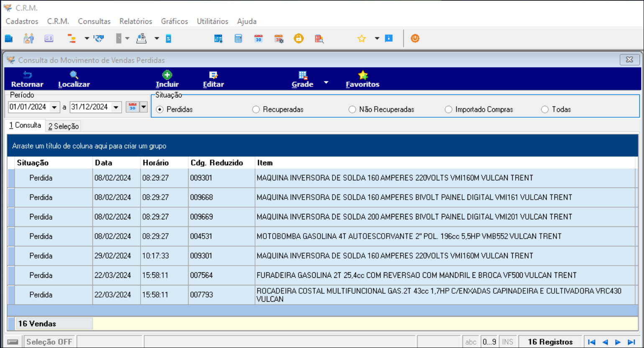Open the Consultas menu
The image size is (644, 348).
(94, 21)
